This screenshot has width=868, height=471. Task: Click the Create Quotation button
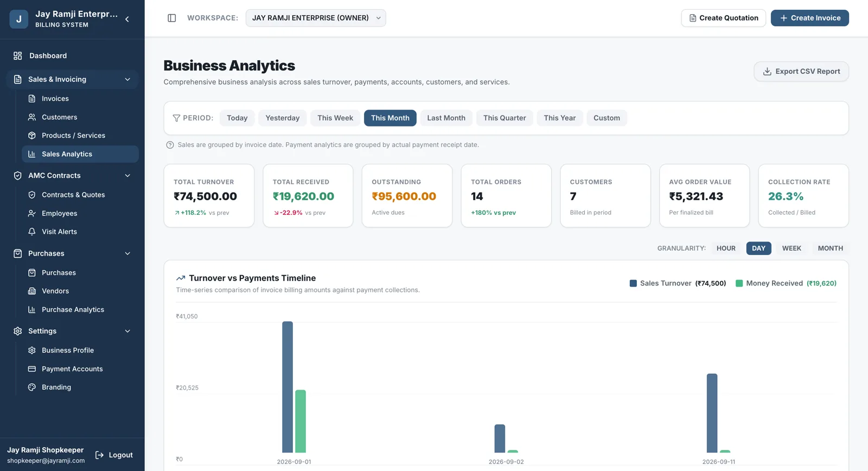tap(723, 18)
